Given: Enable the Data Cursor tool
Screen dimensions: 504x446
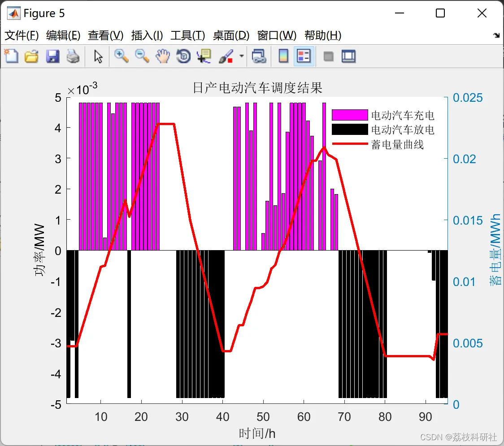Looking at the screenshot, I should [204, 56].
